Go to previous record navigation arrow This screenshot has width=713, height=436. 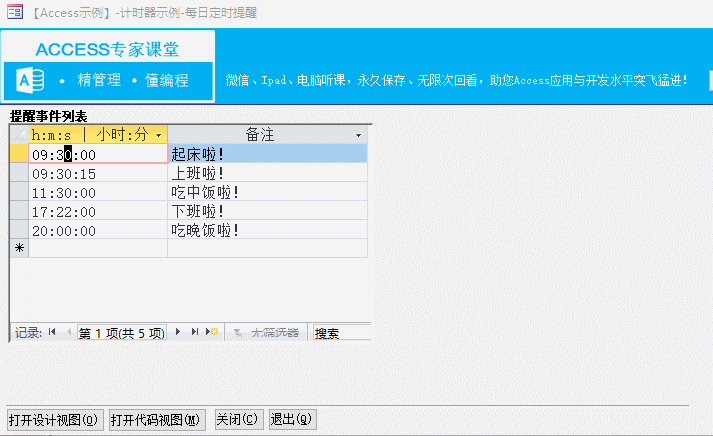[69, 332]
